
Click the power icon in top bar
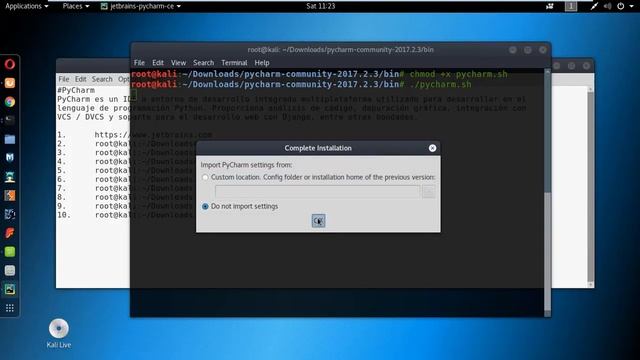(620, 6)
